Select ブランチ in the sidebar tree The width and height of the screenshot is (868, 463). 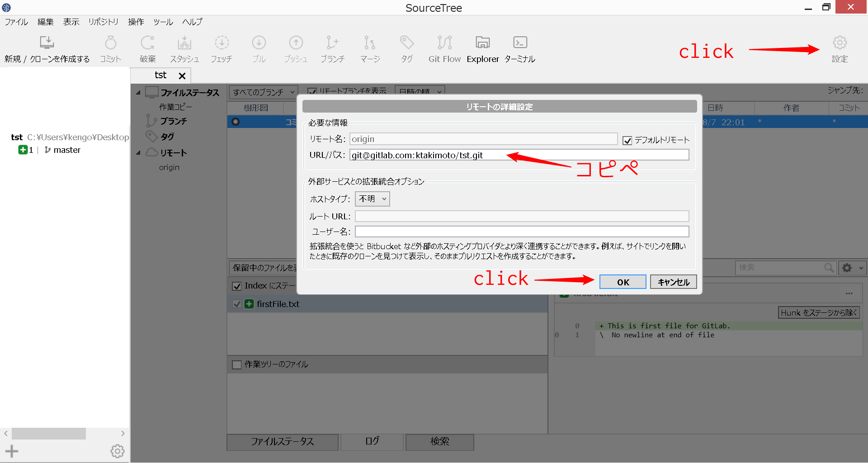click(173, 121)
